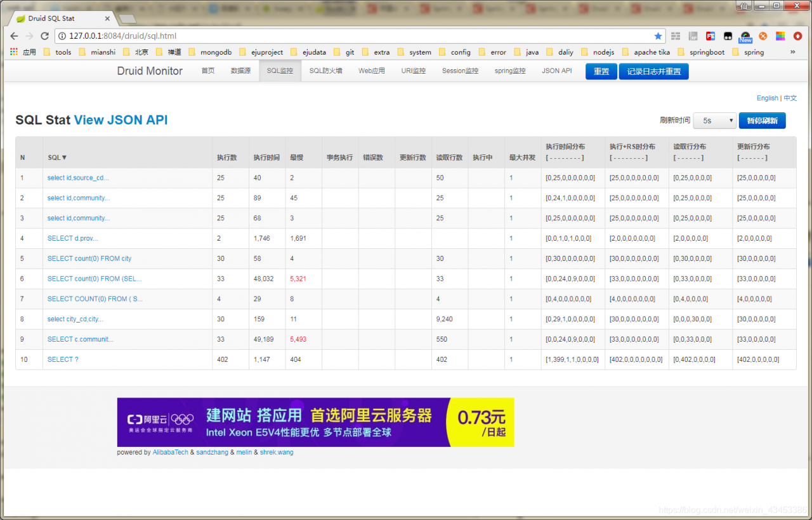Go to the Session监控 tab

pyautogui.click(x=460, y=71)
